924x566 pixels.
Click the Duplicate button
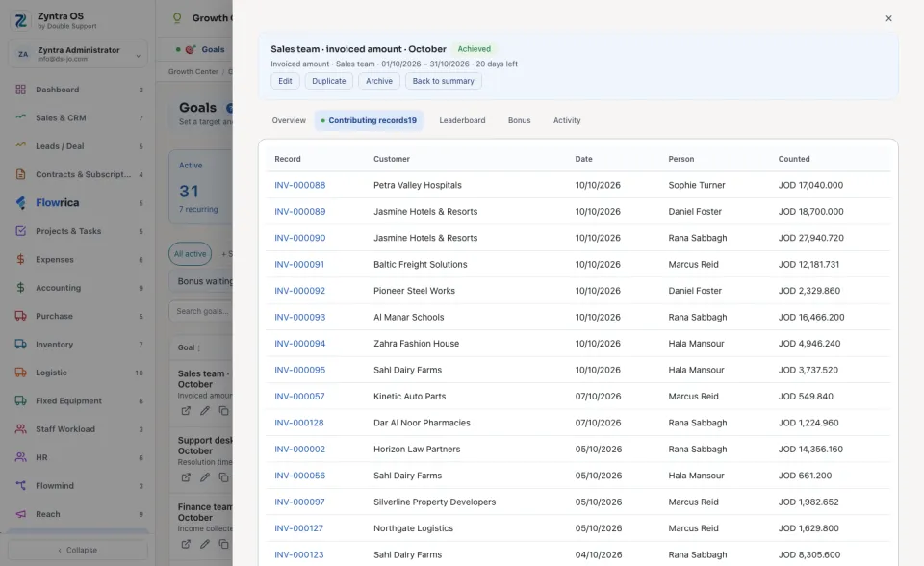pos(329,81)
